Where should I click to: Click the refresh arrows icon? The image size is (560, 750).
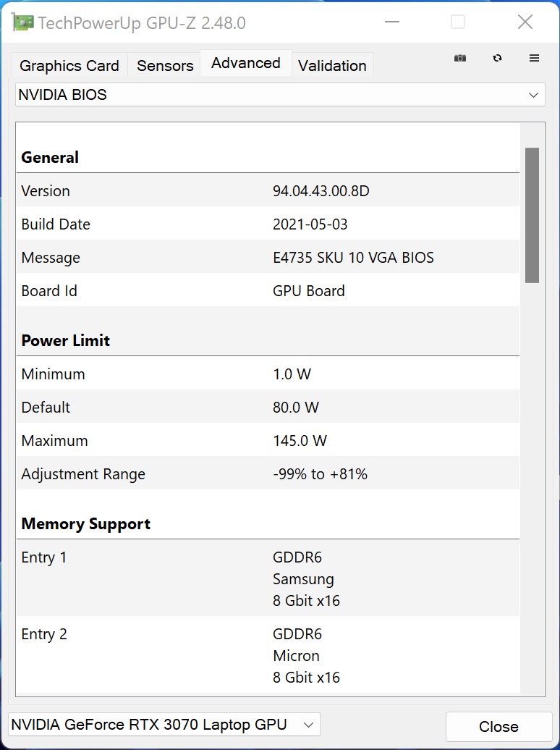497,58
